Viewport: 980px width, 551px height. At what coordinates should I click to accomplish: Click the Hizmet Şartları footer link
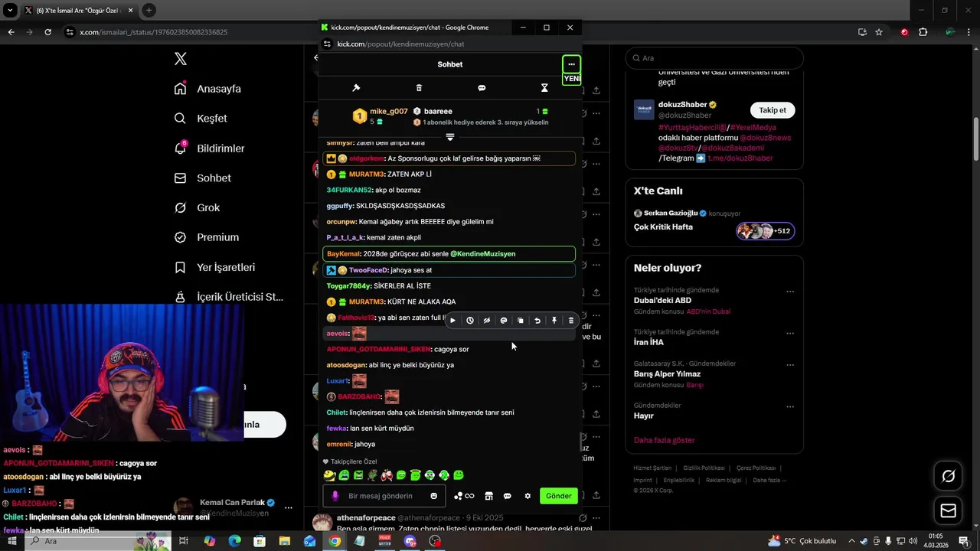tap(652, 468)
